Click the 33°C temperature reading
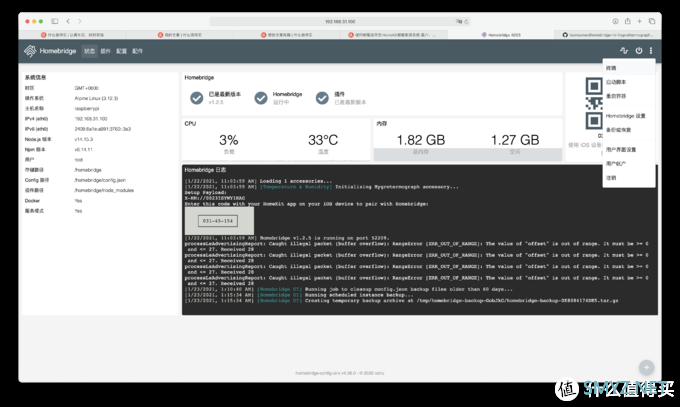This screenshot has height=407, width=680. 323,140
